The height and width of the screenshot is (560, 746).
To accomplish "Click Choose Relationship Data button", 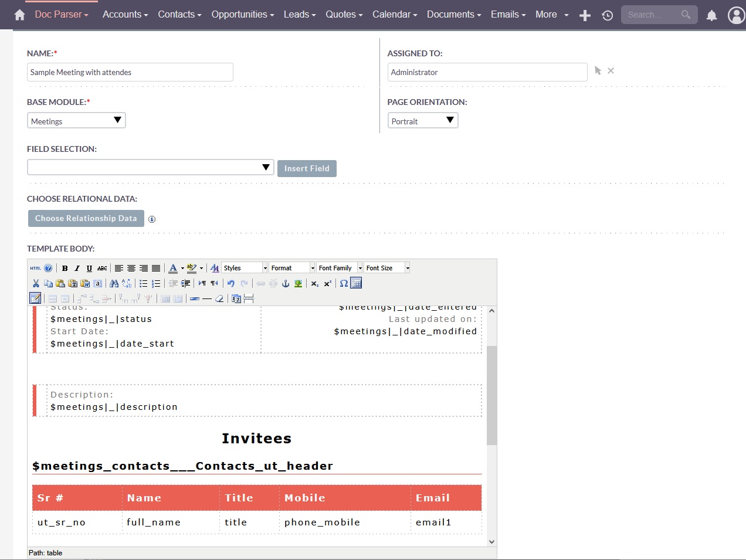I will coord(86,218).
